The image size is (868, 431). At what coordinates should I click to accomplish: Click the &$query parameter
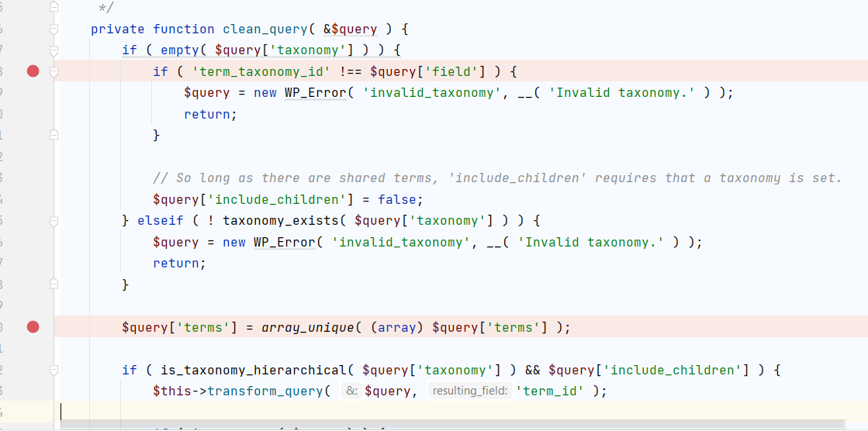pos(351,29)
